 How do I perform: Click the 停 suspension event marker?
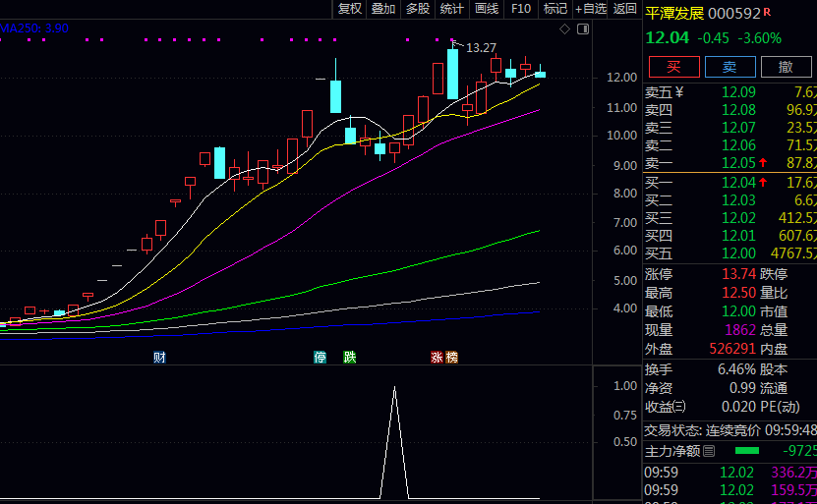(x=320, y=357)
